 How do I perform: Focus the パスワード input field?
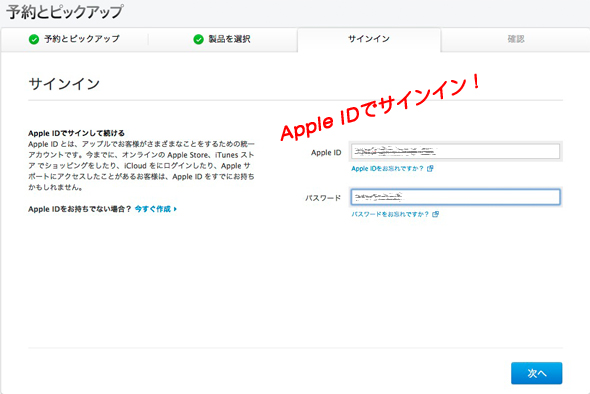click(x=455, y=197)
